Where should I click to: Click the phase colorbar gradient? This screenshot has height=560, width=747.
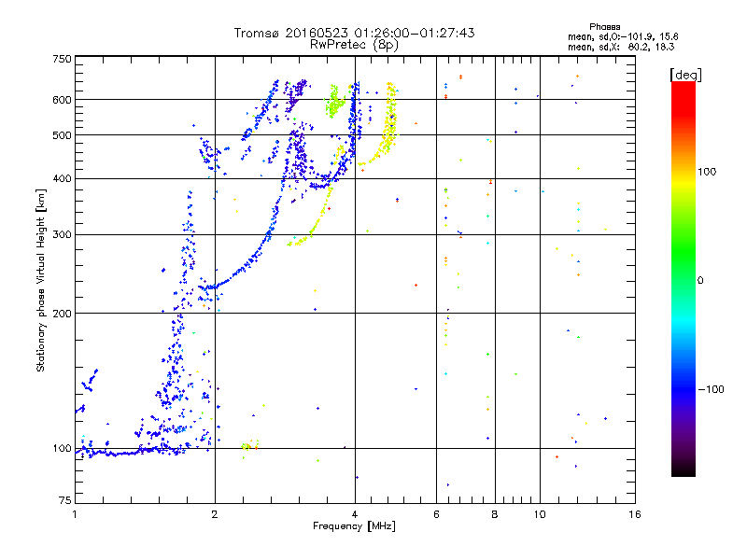point(684,279)
